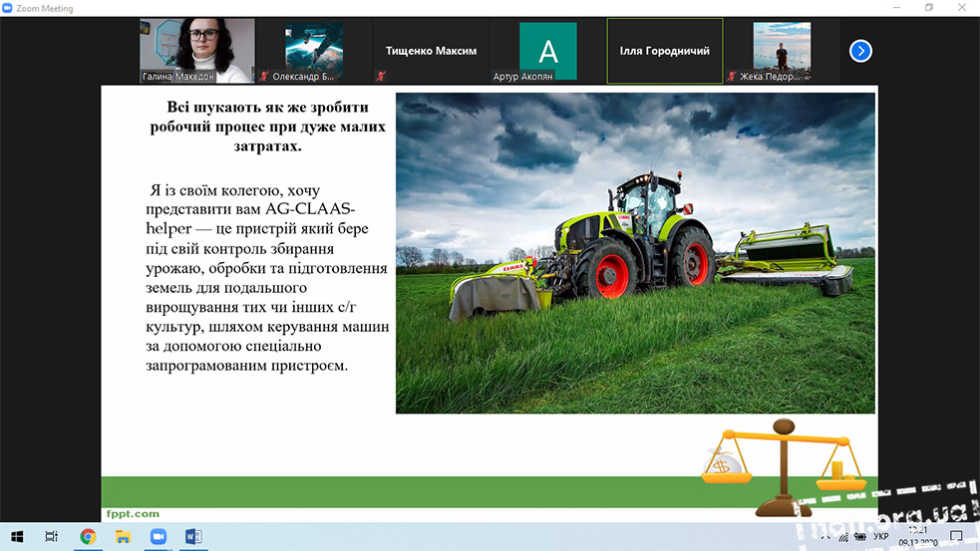
Task: Minimize the Zoom Meeting window
Action: 897,8
